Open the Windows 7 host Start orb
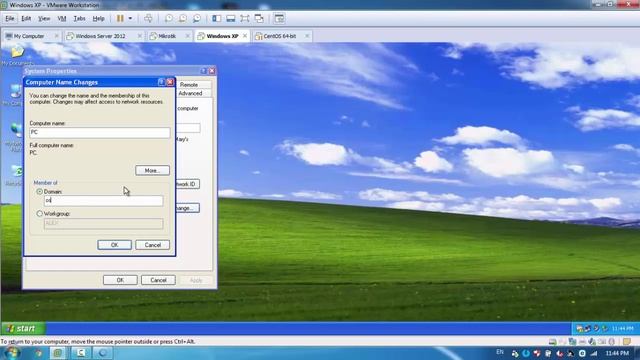The width and height of the screenshot is (640, 360). pos(12,353)
